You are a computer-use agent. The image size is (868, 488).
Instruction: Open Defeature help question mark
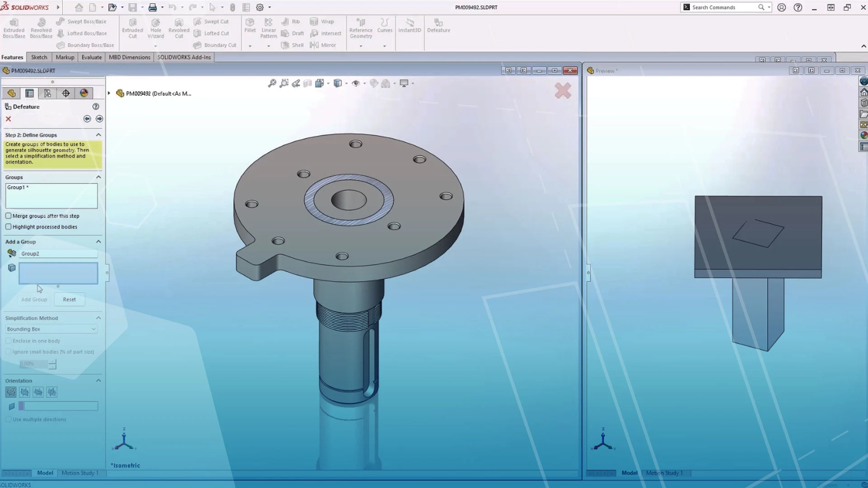[x=96, y=107]
